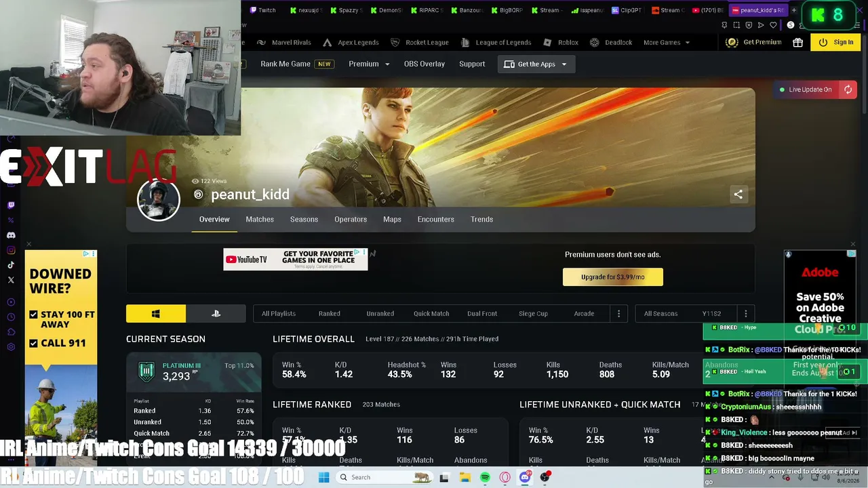The image size is (868, 488).
Task: Filter by All Playlists
Action: [279, 314]
